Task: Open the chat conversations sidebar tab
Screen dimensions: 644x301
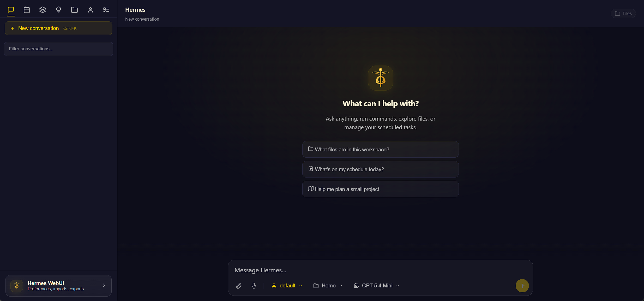Action: [11, 10]
